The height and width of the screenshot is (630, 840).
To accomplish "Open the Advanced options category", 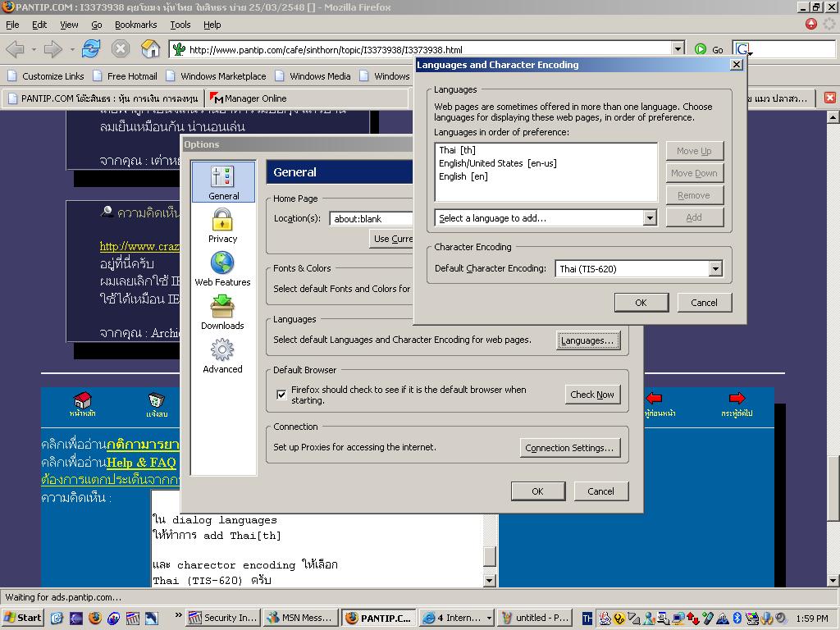I will pos(222,356).
